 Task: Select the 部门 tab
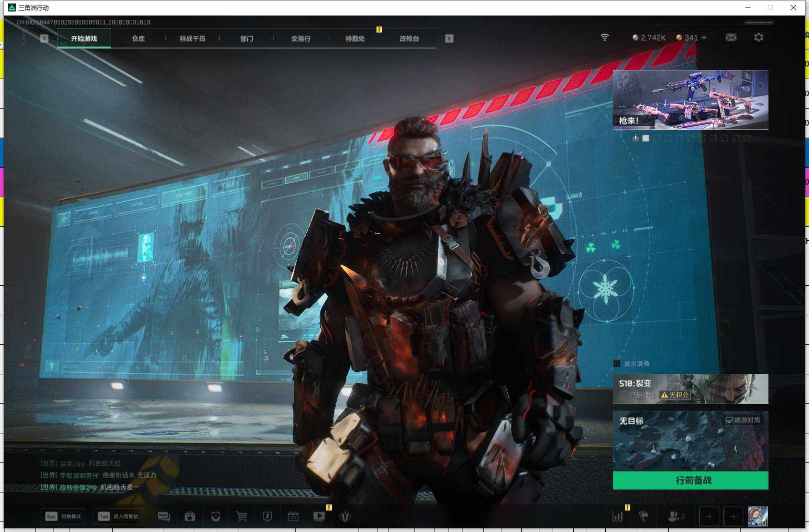246,39
